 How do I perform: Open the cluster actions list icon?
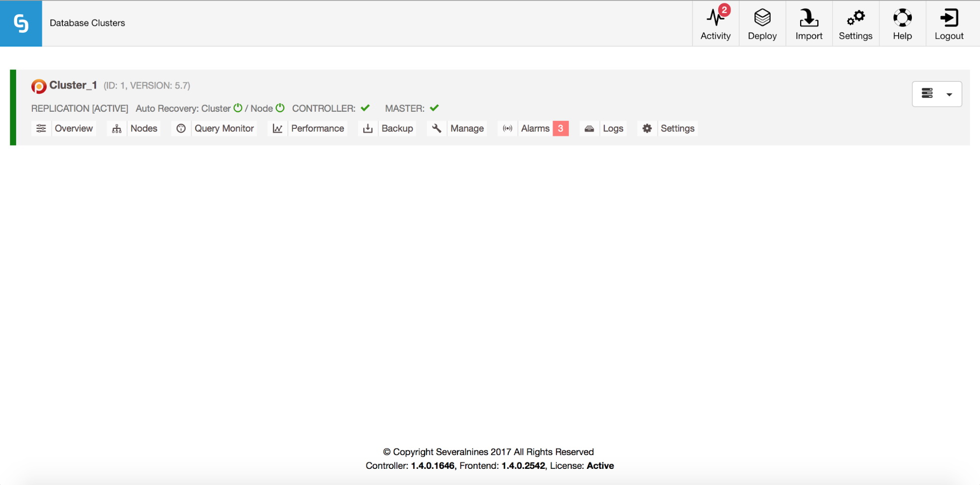pyautogui.click(x=927, y=93)
